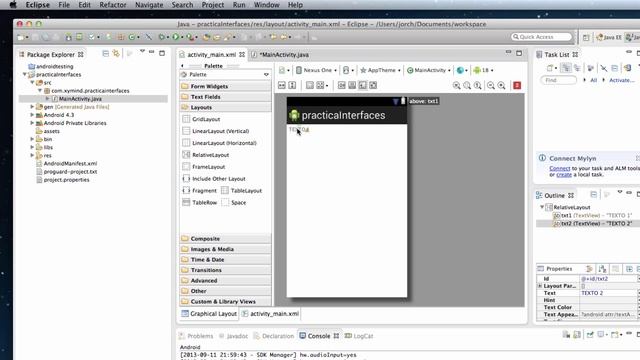
Task: Select LinearLayout (Vertical) in palette
Action: click(220, 131)
